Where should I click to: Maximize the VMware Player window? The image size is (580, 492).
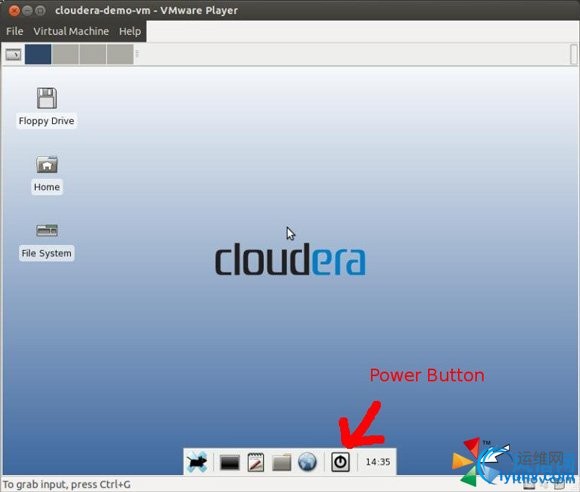40,10
